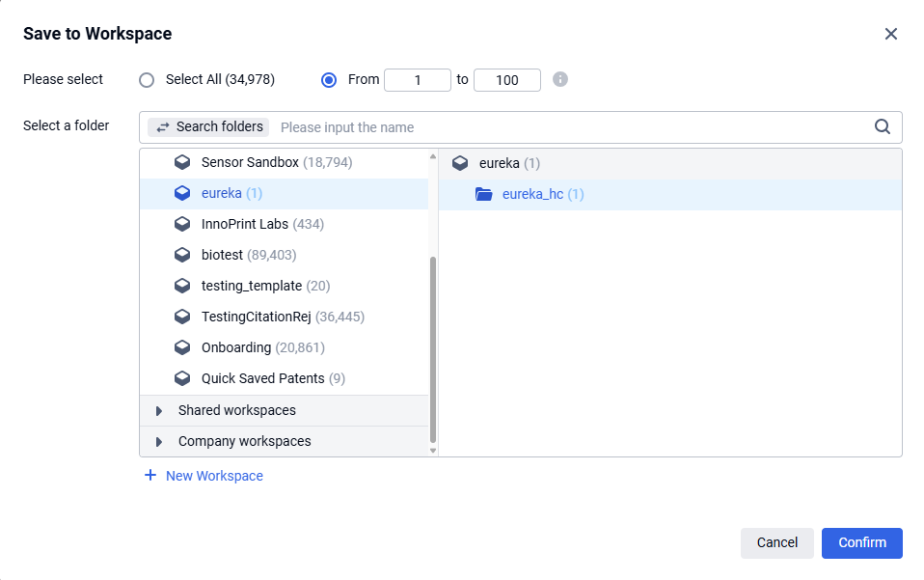Click the InnoPrint Labs workspace cube icon
The height and width of the screenshot is (580, 924).
click(x=182, y=224)
